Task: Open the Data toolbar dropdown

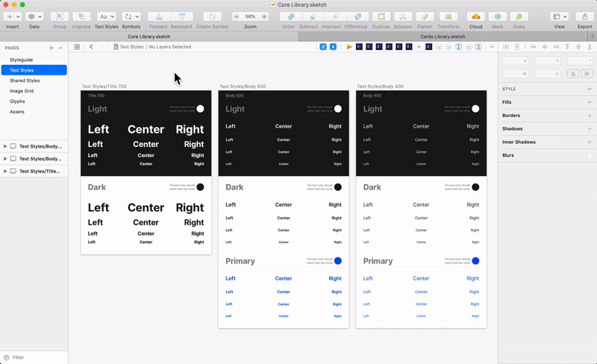Action: click(34, 16)
